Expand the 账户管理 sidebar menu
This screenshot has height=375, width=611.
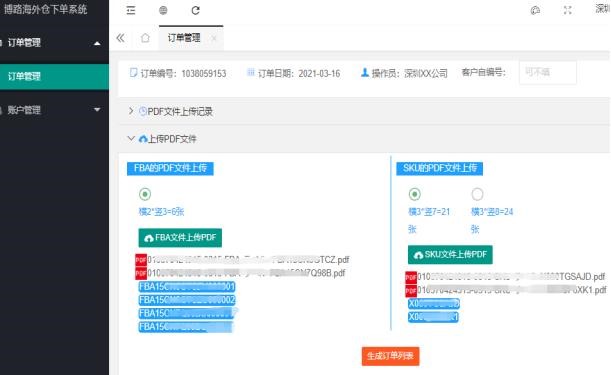(54, 110)
